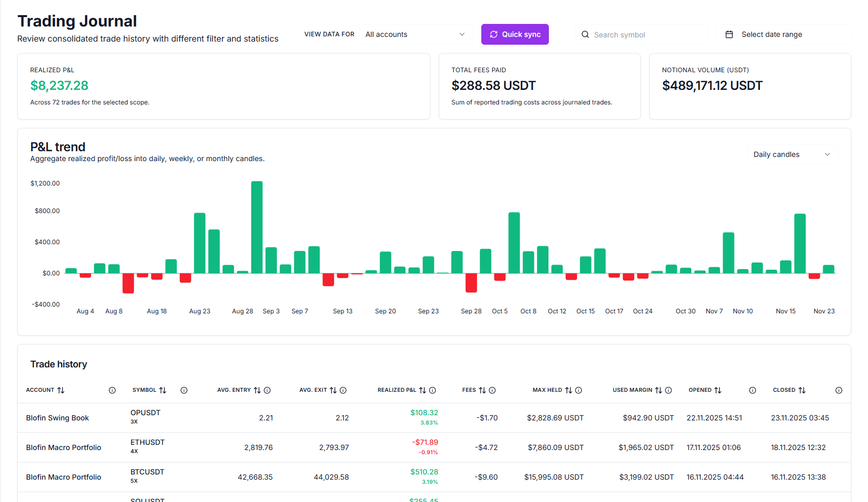Click the sync refresh icon
The height and width of the screenshot is (502, 868).
click(494, 34)
